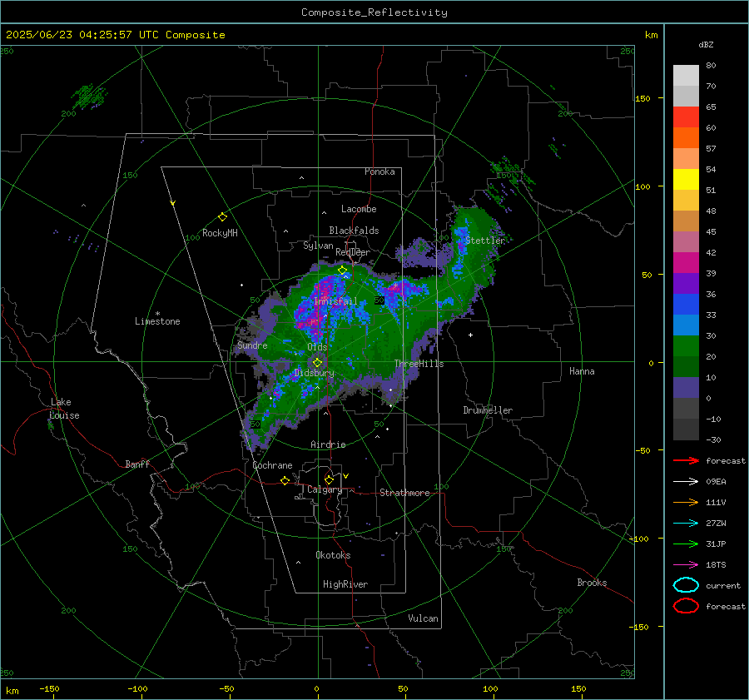Select the Blackfalds map label
The image size is (749, 700).
pos(354,231)
